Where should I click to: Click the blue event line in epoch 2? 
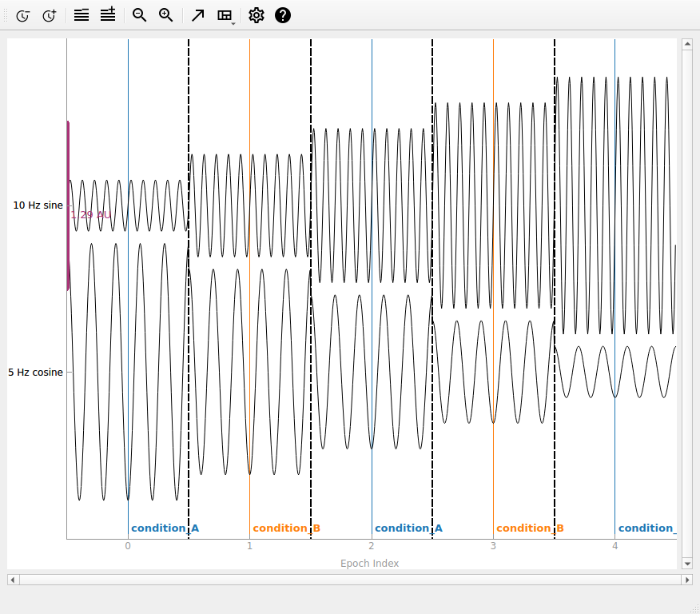tap(372, 285)
